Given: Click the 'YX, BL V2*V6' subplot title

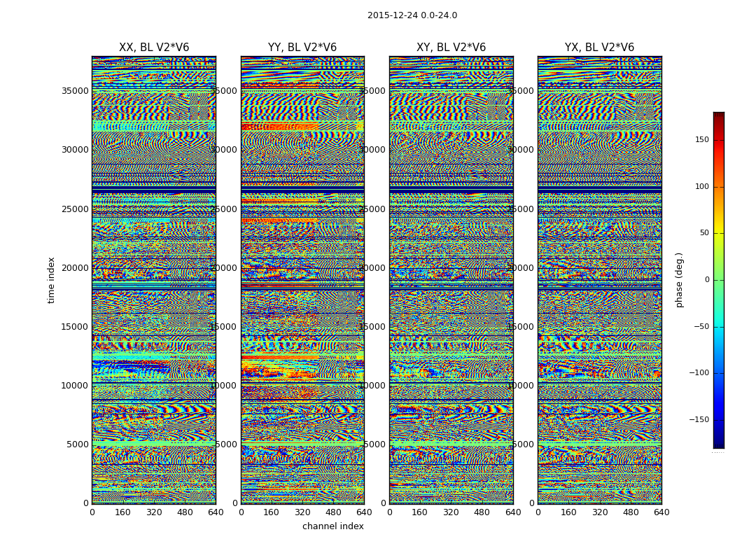Looking at the screenshot, I should (x=599, y=48).
